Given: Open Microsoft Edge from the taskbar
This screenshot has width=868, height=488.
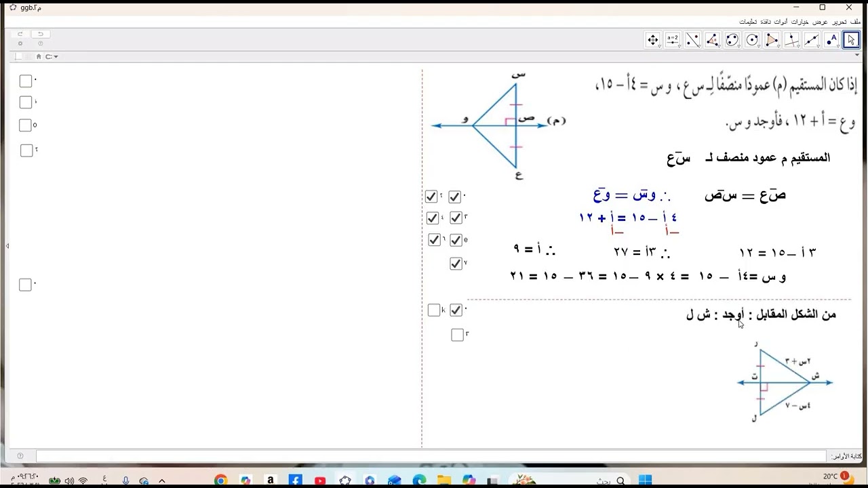Looking at the screenshot, I should coord(419,481).
